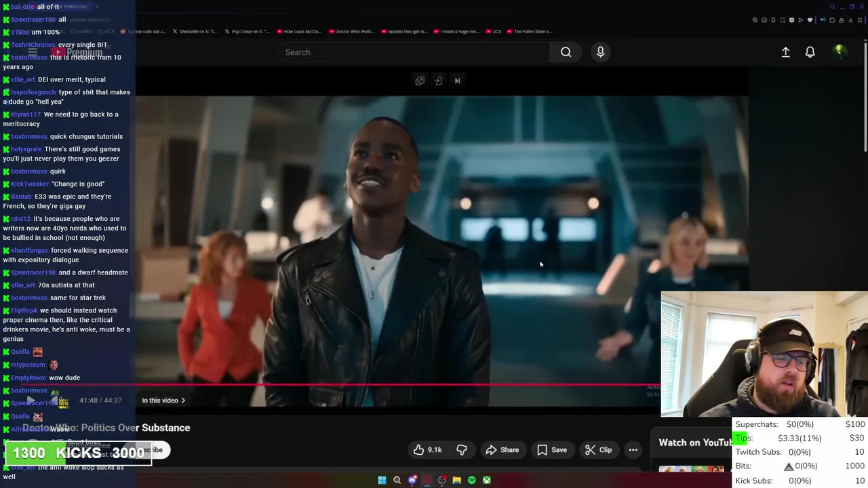The image size is (868, 488).
Task: Open the Opera GX taskbar icon
Action: 427,480
